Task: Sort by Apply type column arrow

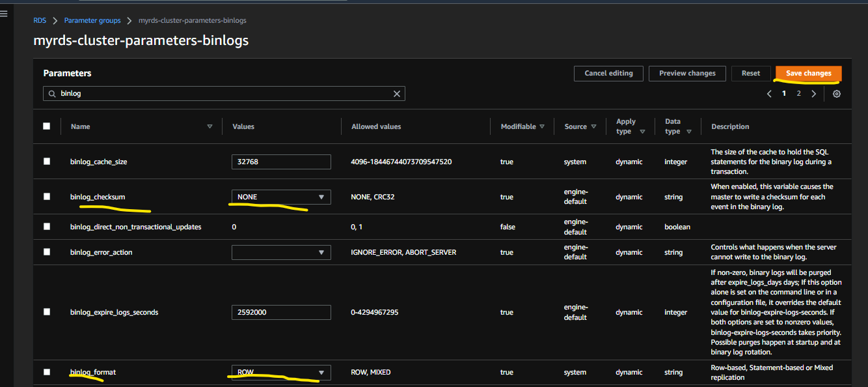Action: tap(642, 132)
